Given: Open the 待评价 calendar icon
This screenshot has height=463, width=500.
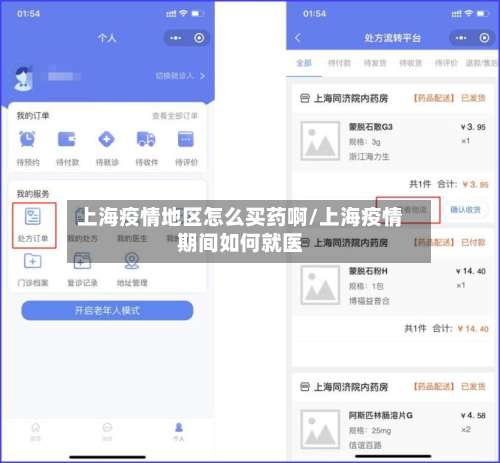Looking at the screenshot, I should coord(186,139).
